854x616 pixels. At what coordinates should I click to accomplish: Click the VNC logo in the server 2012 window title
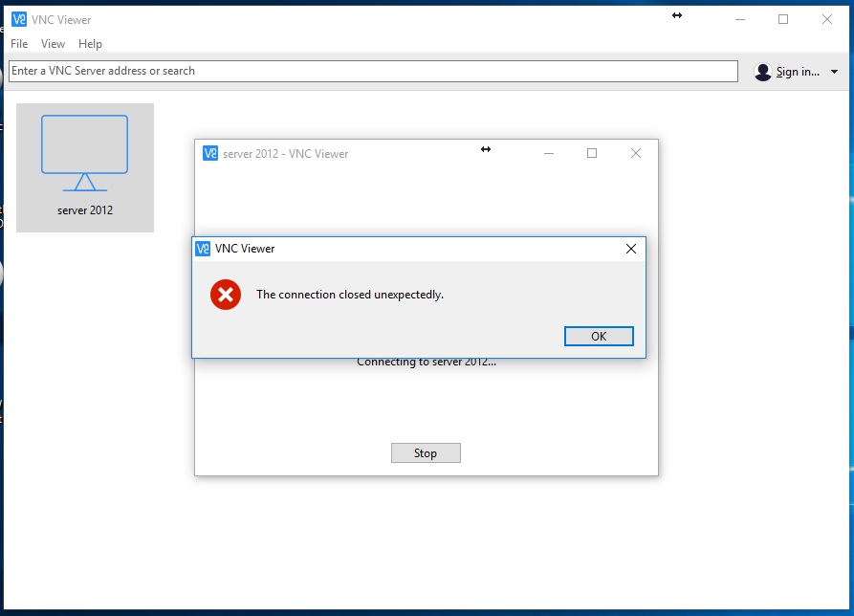pyautogui.click(x=210, y=154)
